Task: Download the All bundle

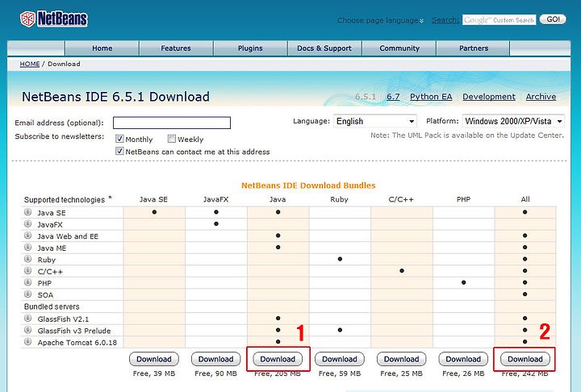Action: tap(525, 359)
